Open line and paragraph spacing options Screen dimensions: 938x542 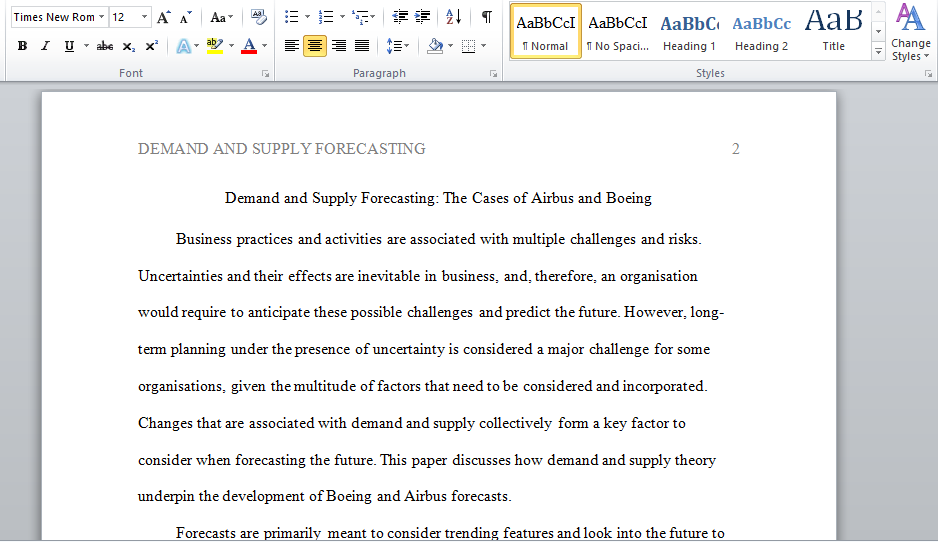pyautogui.click(x=397, y=46)
